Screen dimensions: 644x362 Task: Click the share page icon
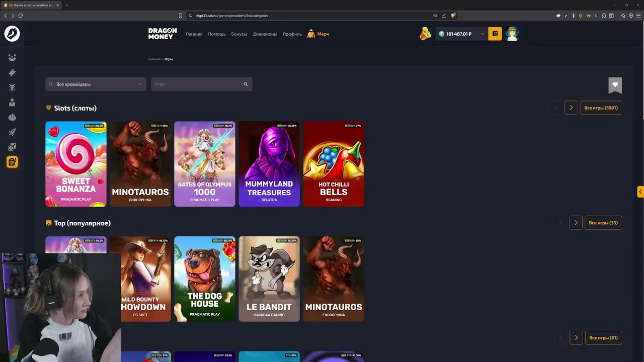(444, 16)
